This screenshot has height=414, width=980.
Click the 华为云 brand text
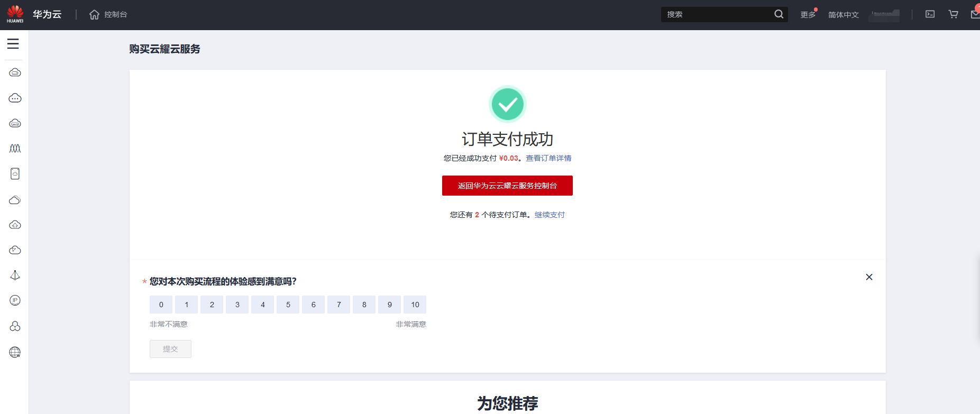[47, 14]
